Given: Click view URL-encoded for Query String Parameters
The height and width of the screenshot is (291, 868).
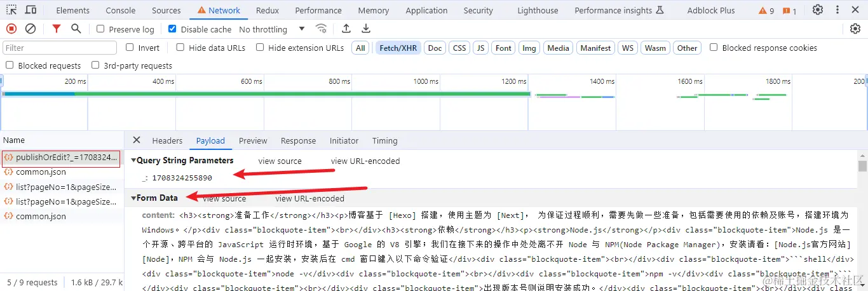Looking at the screenshot, I should 365,161.
